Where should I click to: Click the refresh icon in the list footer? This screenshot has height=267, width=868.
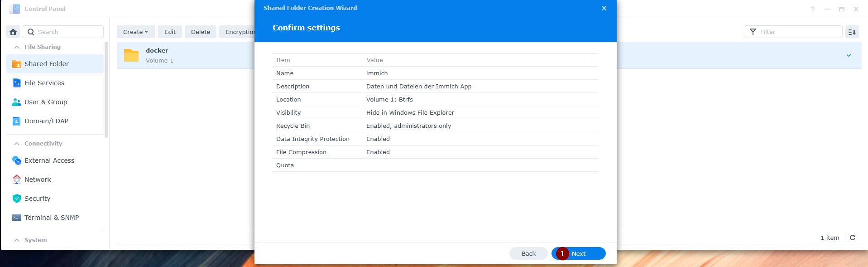click(x=853, y=238)
